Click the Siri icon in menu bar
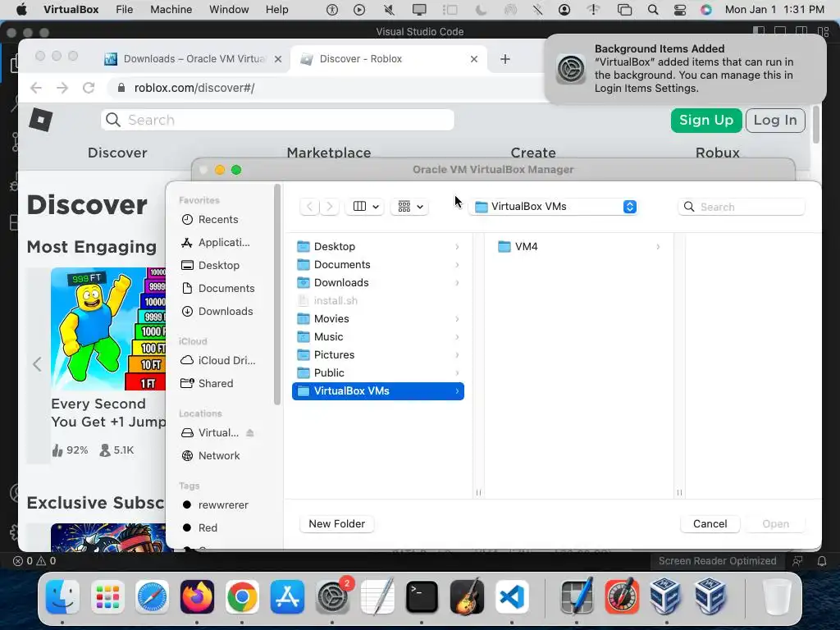Viewport: 840px width, 630px height. (706, 10)
